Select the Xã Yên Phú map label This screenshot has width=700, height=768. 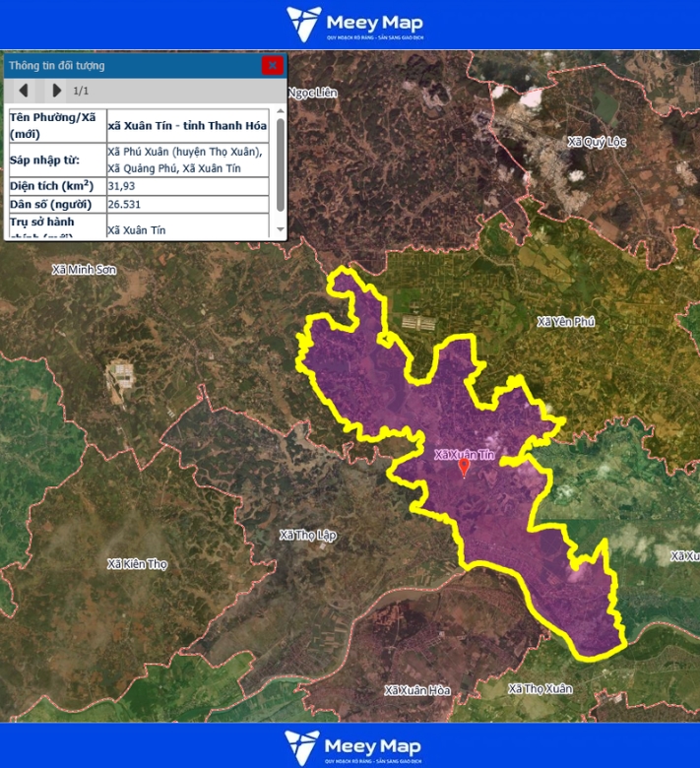tap(566, 322)
